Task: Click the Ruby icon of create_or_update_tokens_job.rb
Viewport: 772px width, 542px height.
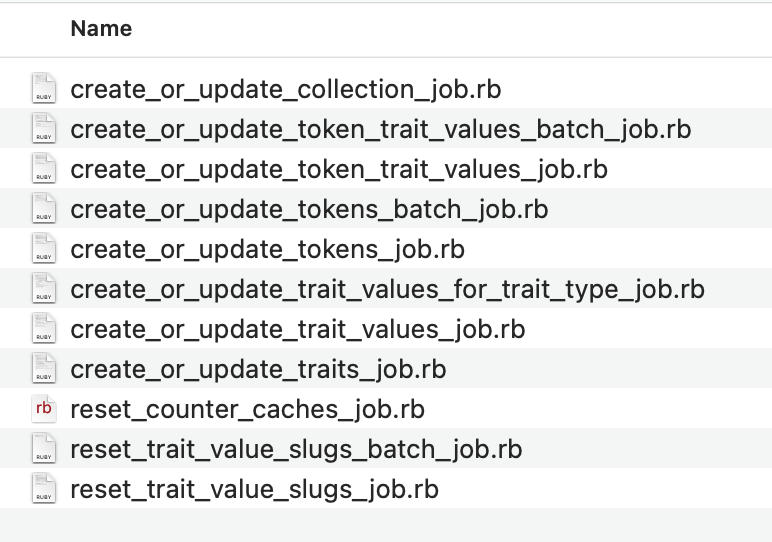Action: [x=43, y=249]
